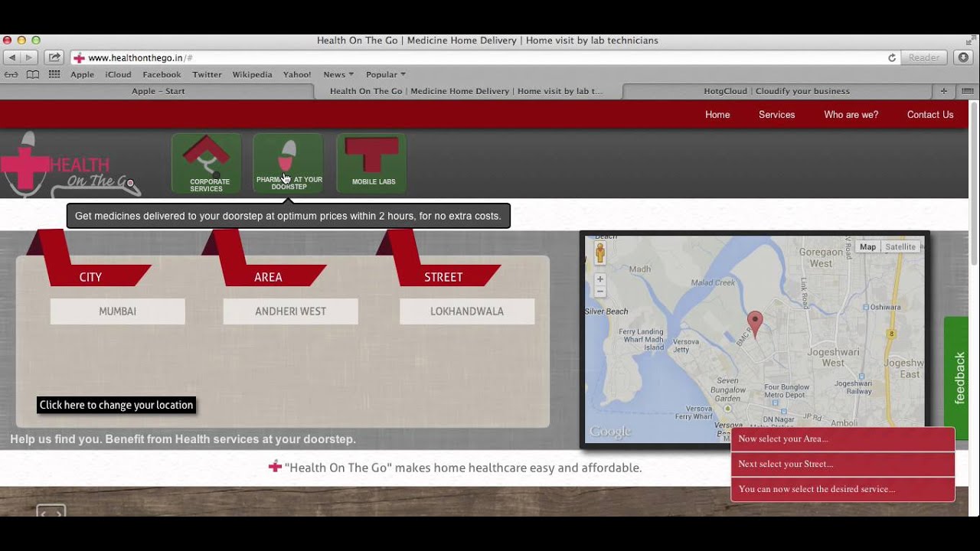Click 'Help us find you' text line
Screen dimensions: 980x551
[x=183, y=439]
